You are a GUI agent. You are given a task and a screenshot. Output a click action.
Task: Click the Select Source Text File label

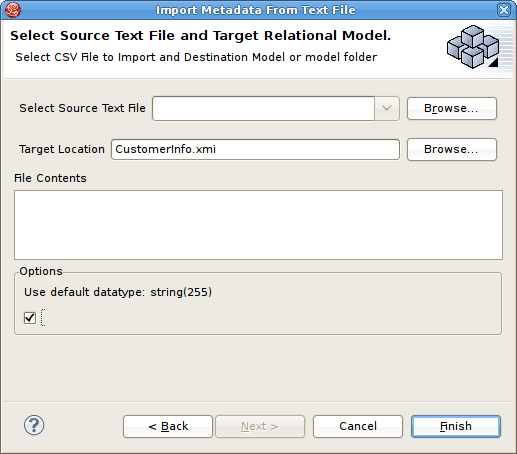tap(82, 108)
